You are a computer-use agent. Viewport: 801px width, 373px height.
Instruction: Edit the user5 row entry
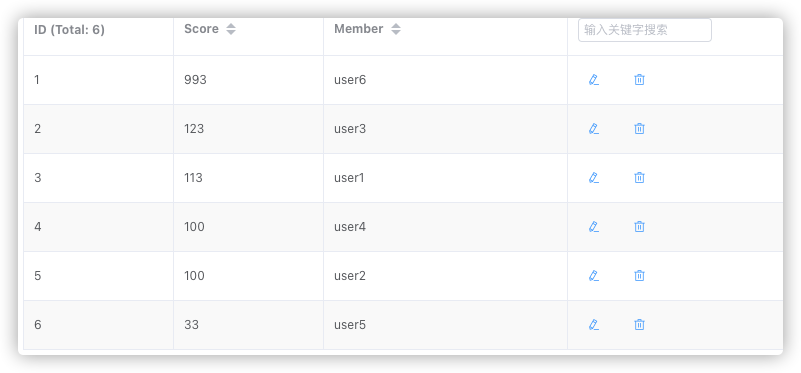click(594, 325)
